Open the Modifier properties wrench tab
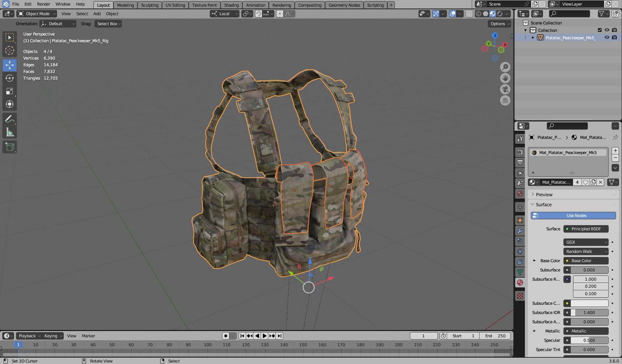Screen dimensions: 622x364 (x=520, y=231)
